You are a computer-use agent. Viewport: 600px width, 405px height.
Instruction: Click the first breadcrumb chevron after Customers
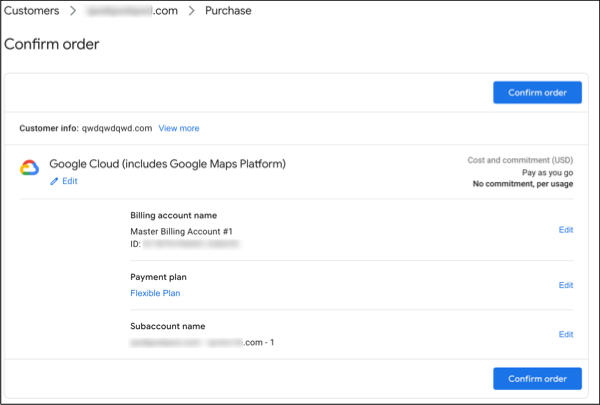(73, 11)
